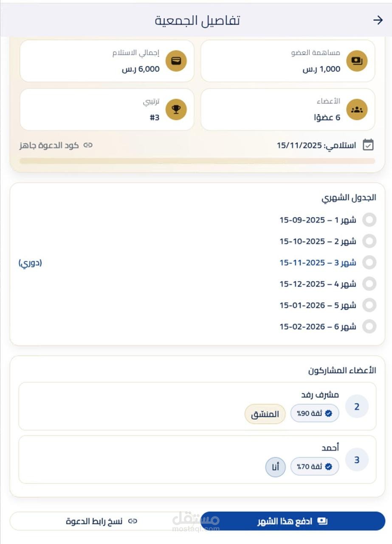Image resolution: width=392 pixels, height=544 pixels.
Task: Click the coordinator tag chip
Action: (x=265, y=414)
